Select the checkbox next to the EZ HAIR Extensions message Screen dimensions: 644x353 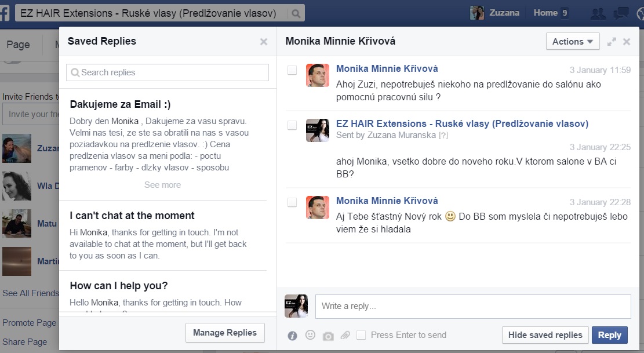click(292, 125)
